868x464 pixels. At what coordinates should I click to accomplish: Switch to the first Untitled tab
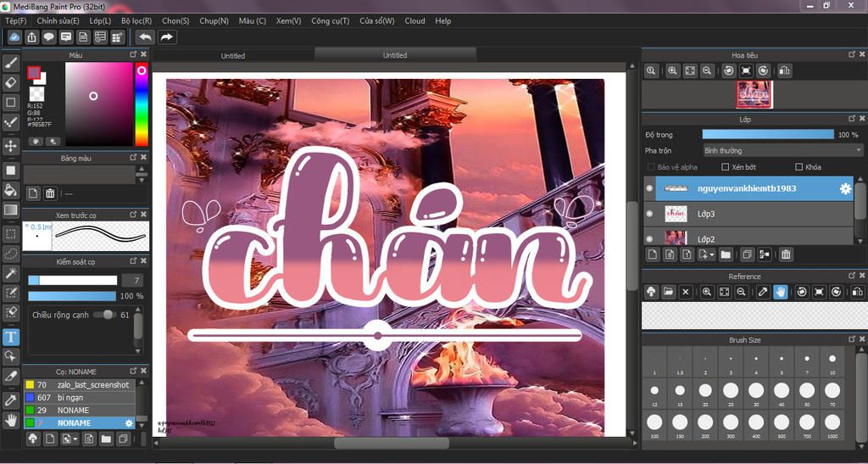233,55
